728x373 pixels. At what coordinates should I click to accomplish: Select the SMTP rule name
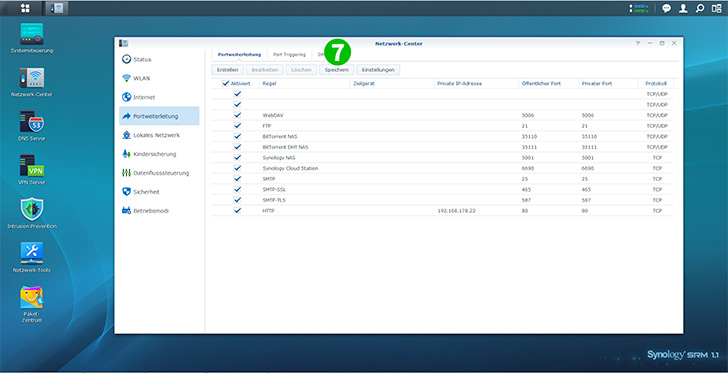[x=268, y=179]
